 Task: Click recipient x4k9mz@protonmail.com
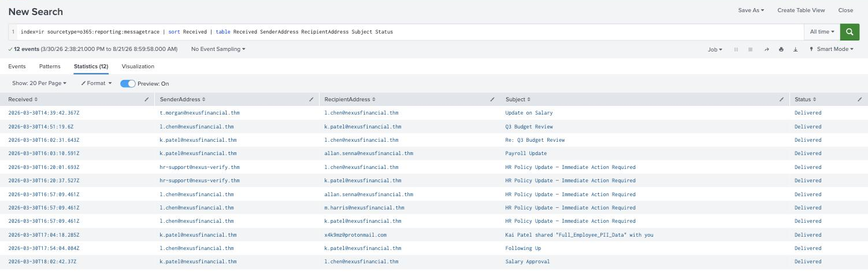[x=355, y=235]
